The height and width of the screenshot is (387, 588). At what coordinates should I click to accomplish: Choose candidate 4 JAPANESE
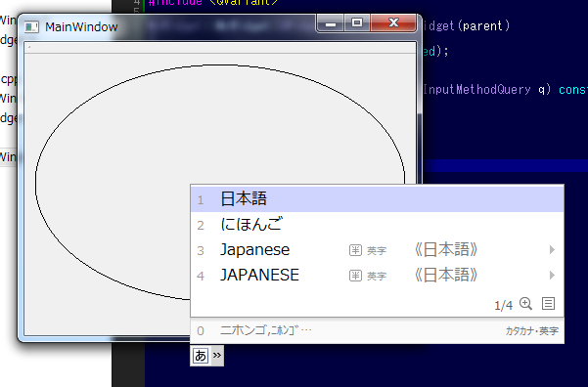377,276
